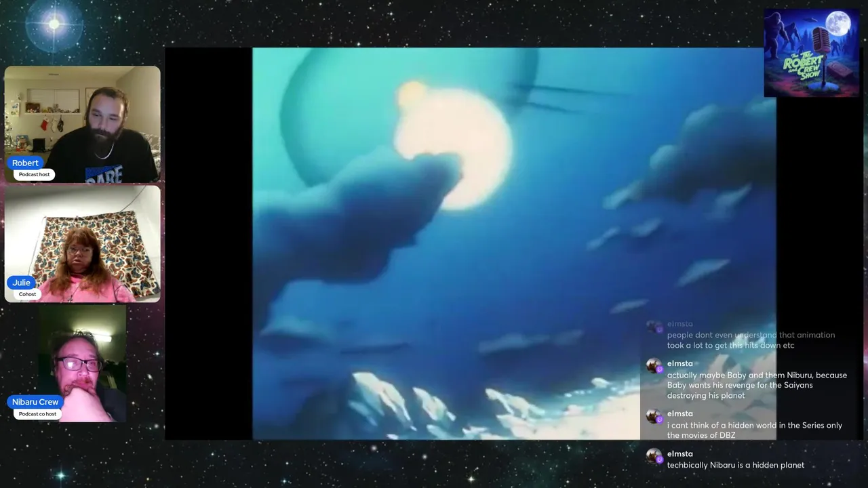
Task: Click elmsta avatar beside the hidden world comment
Action: coord(654,416)
